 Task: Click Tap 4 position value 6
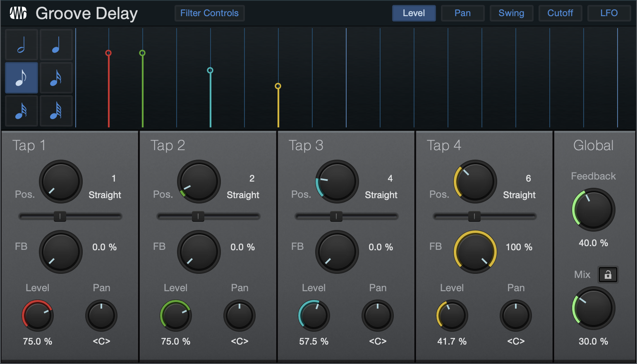point(528,179)
